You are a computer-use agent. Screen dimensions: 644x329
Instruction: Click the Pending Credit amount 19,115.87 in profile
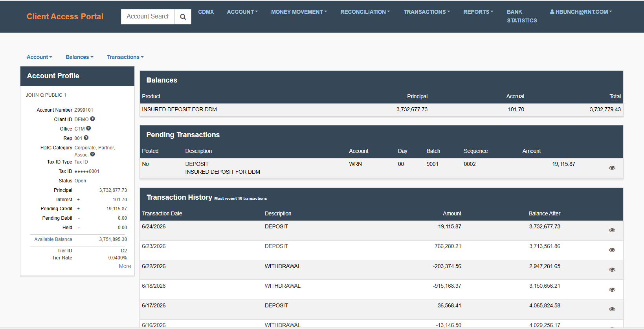click(x=117, y=209)
